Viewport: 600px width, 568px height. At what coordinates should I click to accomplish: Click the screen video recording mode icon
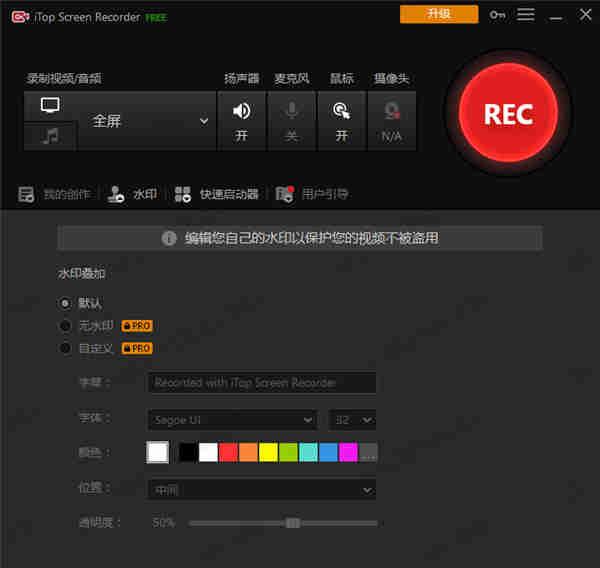(x=50, y=106)
